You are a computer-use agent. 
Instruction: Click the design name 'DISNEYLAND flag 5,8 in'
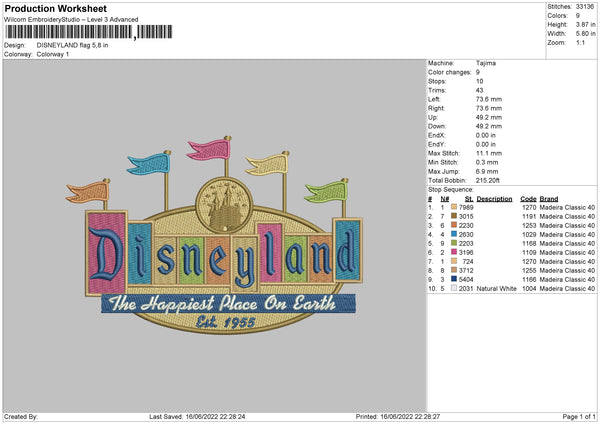pos(72,45)
